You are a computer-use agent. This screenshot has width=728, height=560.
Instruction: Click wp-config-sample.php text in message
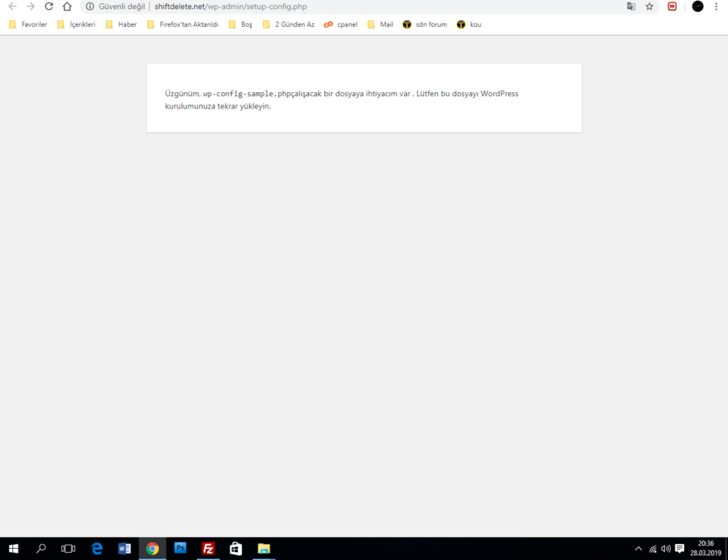248,94
